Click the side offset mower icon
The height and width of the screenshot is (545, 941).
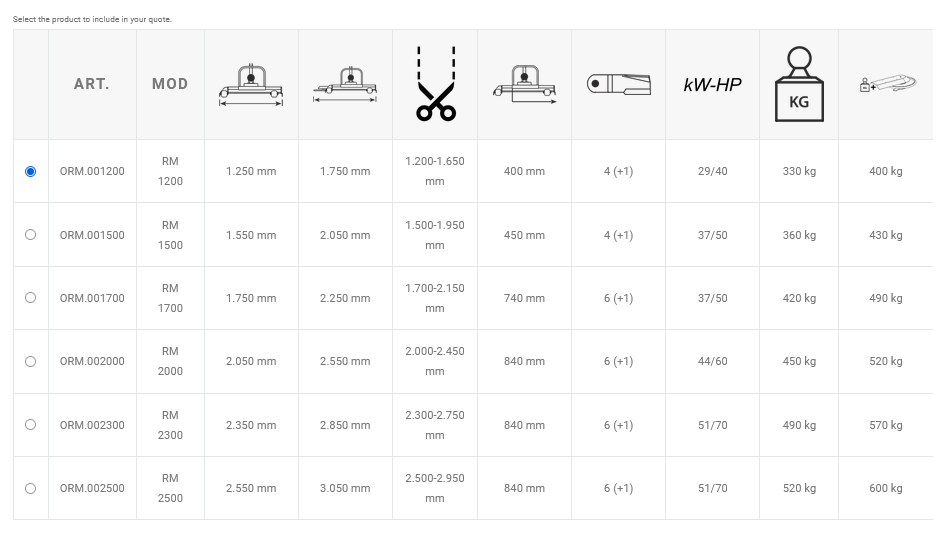[x=525, y=85]
